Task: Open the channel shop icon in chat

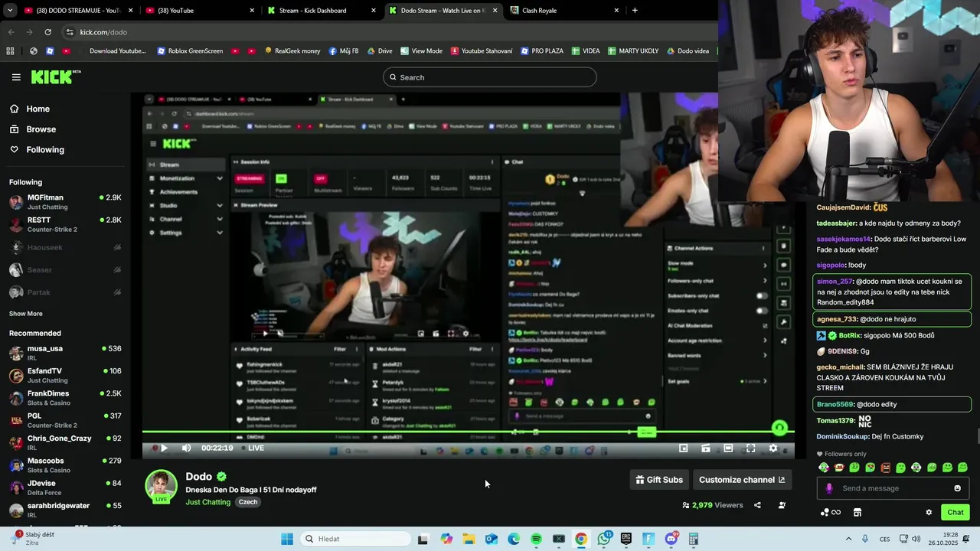Action: point(857,513)
